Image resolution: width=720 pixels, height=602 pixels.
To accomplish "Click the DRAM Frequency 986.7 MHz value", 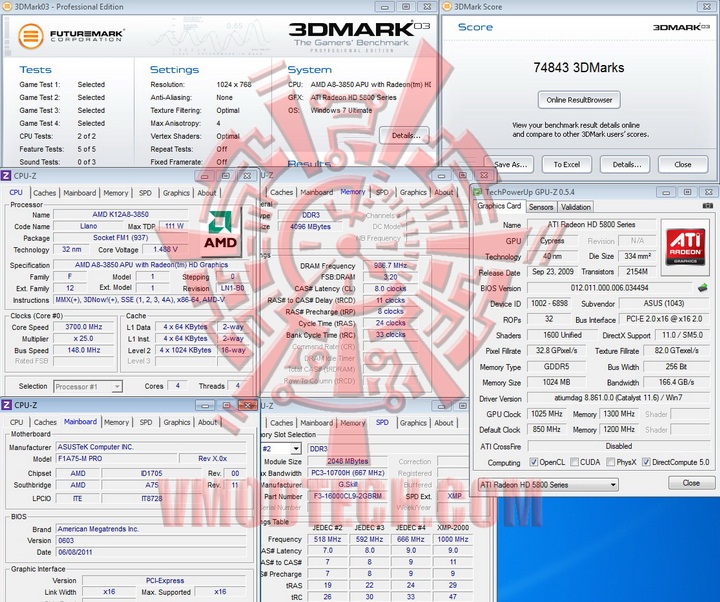I will click(390, 265).
